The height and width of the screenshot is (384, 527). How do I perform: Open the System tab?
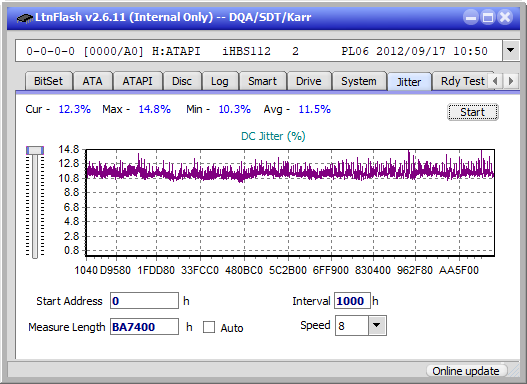pyautogui.click(x=359, y=81)
